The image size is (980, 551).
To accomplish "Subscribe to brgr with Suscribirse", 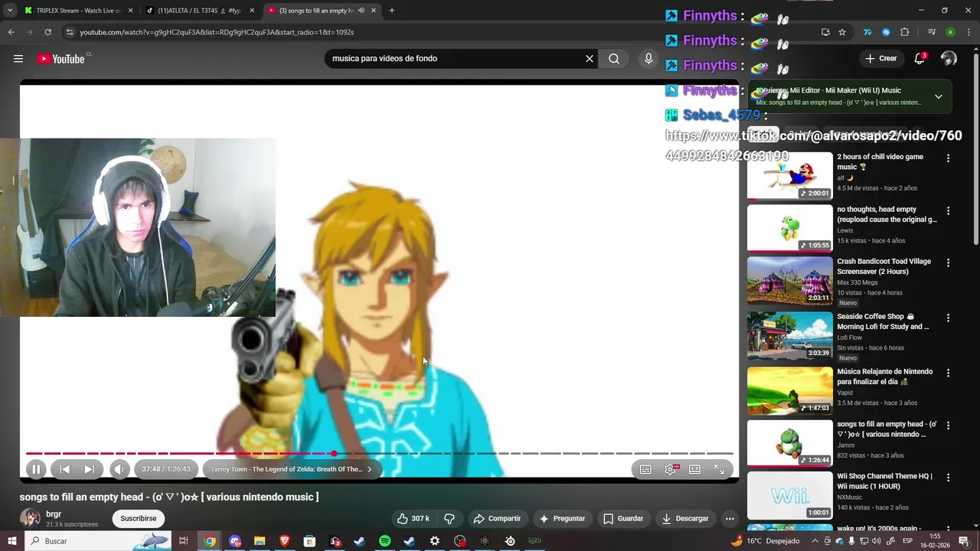I will (139, 518).
